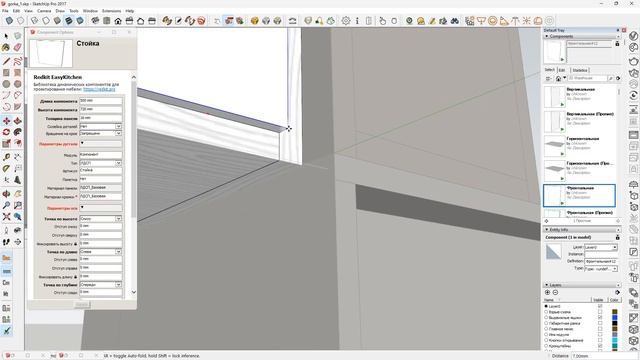The width and height of the screenshot is (640, 360).
Task: Click components search magnifier button
Action: tap(611, 78)
